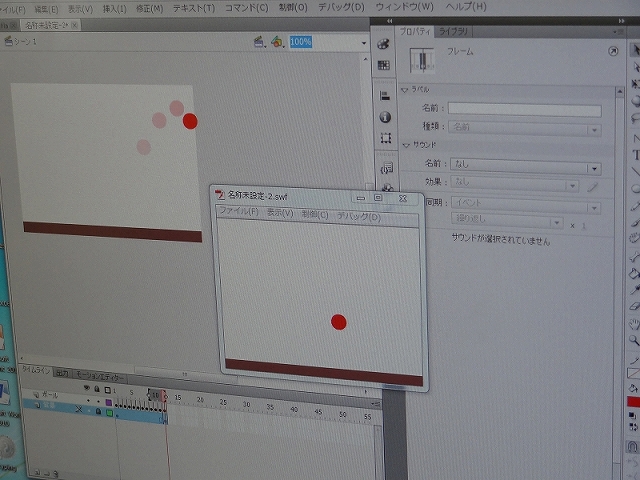Select the Eyedropper tool
This screenshot has height=480, width=640.
[x=635, y=290]
